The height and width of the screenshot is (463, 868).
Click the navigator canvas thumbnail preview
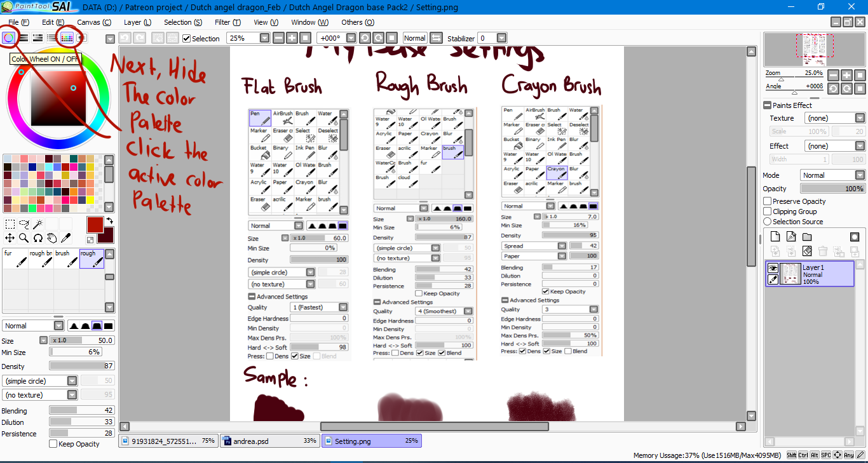814,49
